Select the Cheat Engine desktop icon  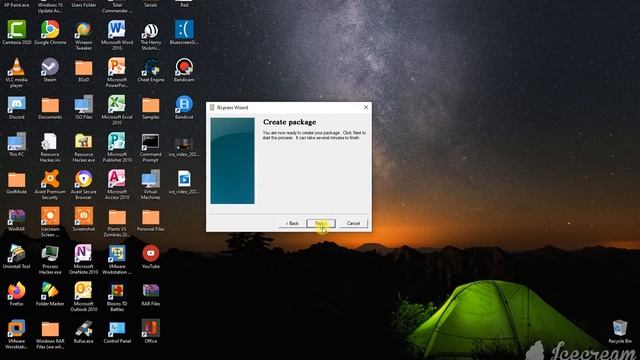151,67
